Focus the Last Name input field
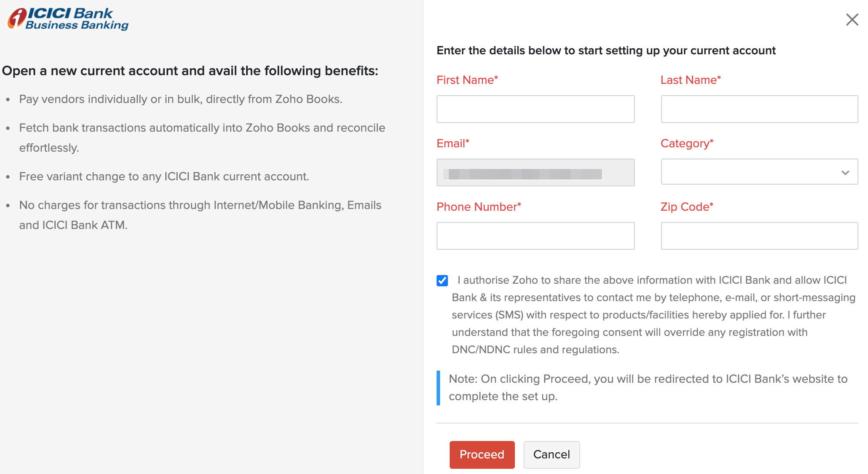The image size is (868, 474). click(x=759, y=109)
